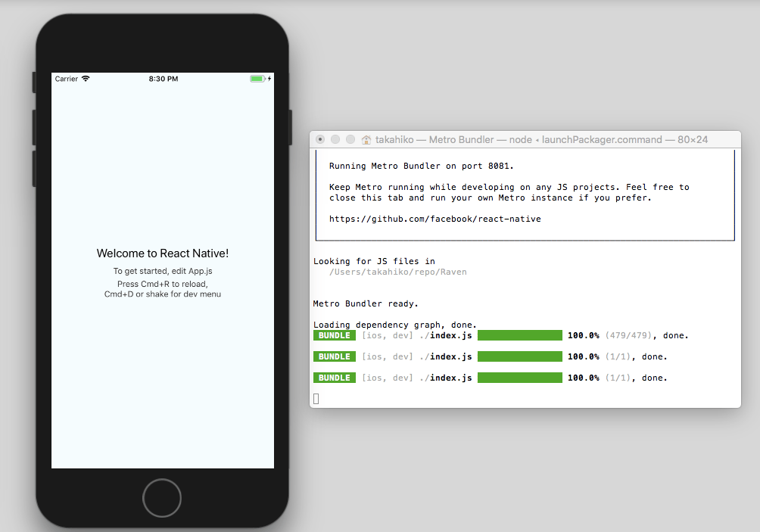Click the Carrier label in status bar
This screenshot has height=532, width=760.
(x=67, y=79)
